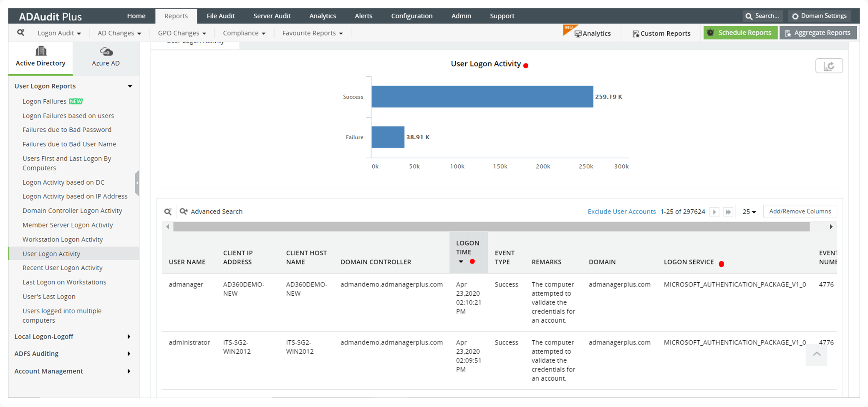Screen dimensions: 868x407
Task: Open Compliance dropdown menu
Action: (x=244, y=33)
